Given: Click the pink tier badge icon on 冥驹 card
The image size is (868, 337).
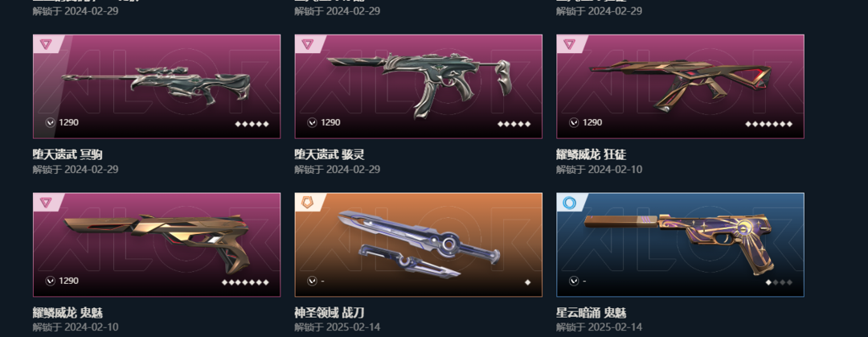Looking at the screenshot, I should [x=45, y=44].
